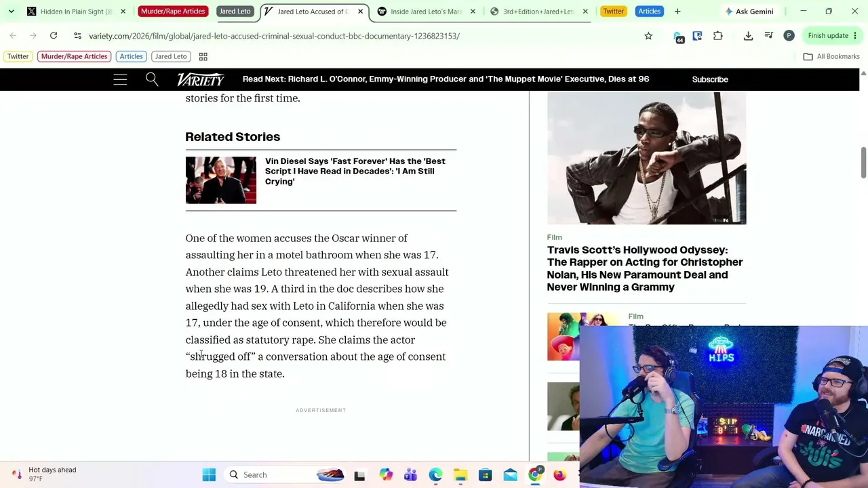Open the Film category above Travis Scott headline
The height and width of the screenshot is (488, 868).
(555, 238)
